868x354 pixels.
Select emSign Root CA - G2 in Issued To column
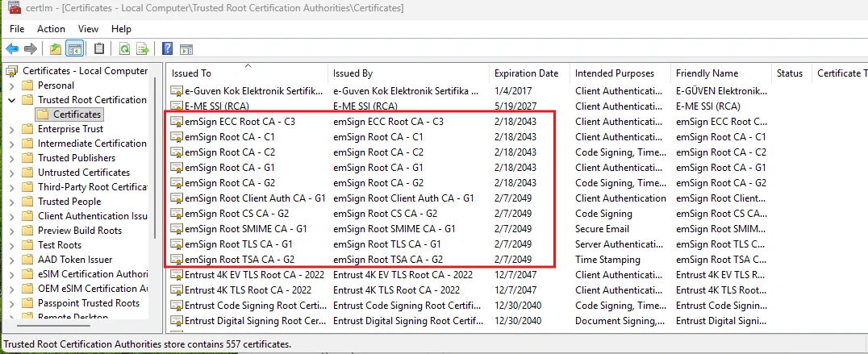(x=230, y=183)
